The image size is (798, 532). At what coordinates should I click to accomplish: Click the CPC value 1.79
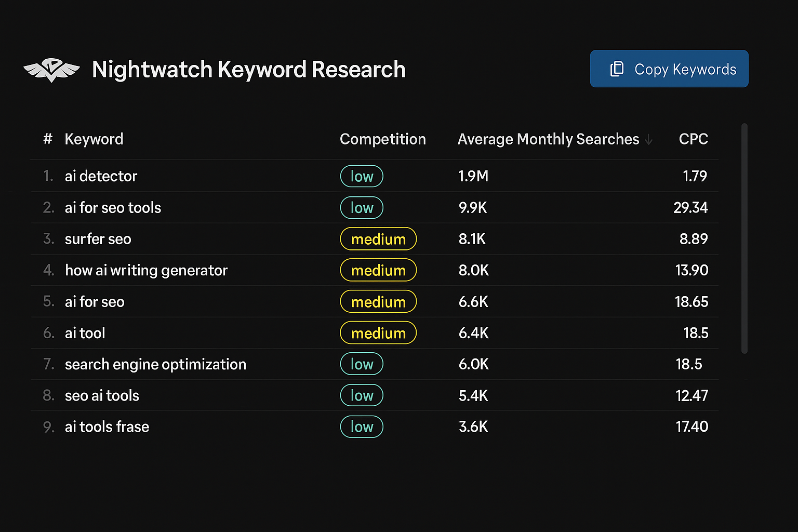[695, 176]
